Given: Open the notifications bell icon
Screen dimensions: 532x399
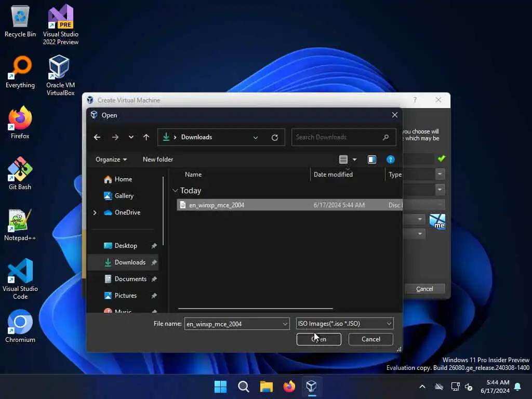Looking at the screenshot, I should [518, 387].
